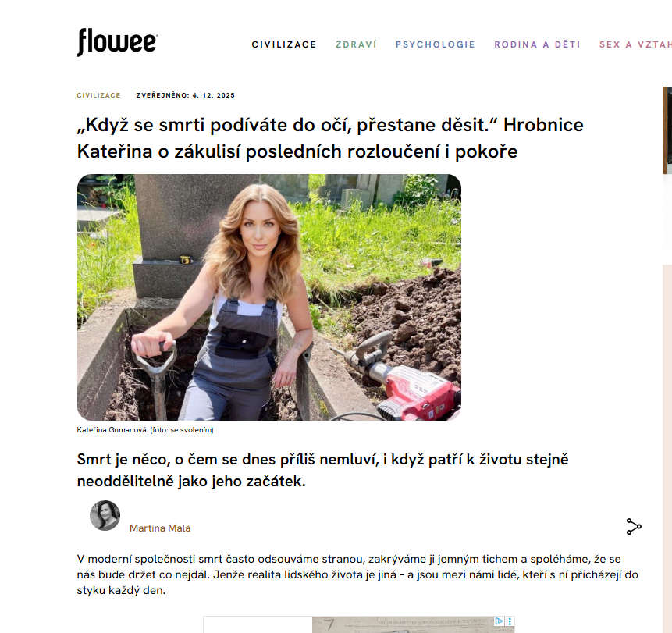Select Psychologie in the top navigation

(435, 44)
